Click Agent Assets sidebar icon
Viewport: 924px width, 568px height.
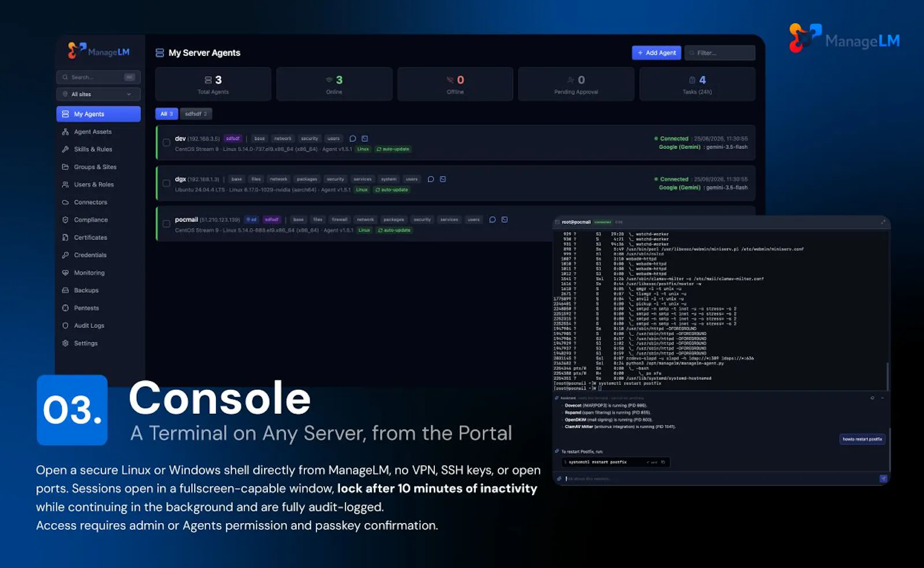coord(65,132)
